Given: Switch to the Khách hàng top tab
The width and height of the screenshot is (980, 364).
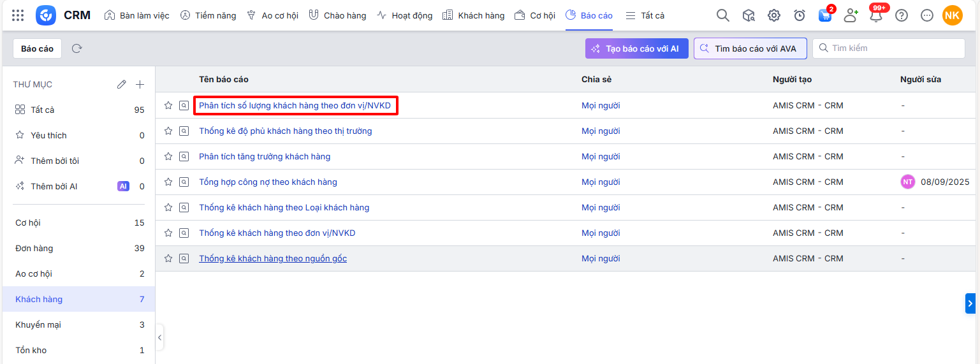Looking at the screenshot, I should click(473, 15).
